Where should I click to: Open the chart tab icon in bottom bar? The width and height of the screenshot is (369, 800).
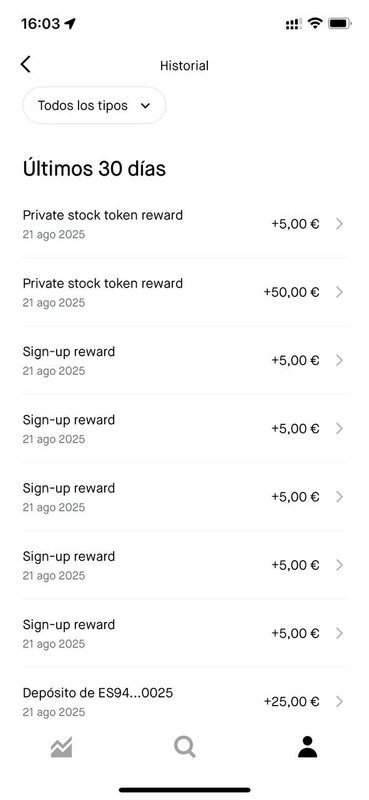(x=61, y=748)
